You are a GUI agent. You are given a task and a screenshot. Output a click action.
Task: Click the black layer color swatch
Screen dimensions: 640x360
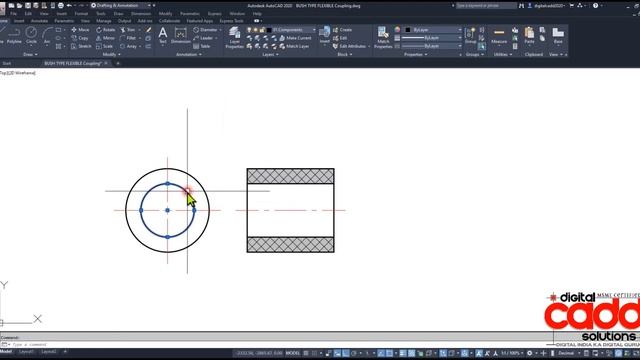coord(269,30)
